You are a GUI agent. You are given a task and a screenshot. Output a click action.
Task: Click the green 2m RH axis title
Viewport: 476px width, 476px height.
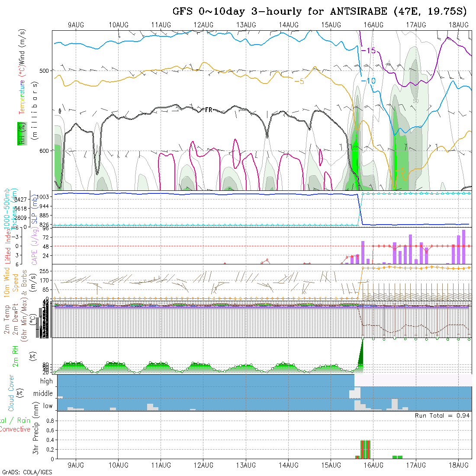(15, 357)
